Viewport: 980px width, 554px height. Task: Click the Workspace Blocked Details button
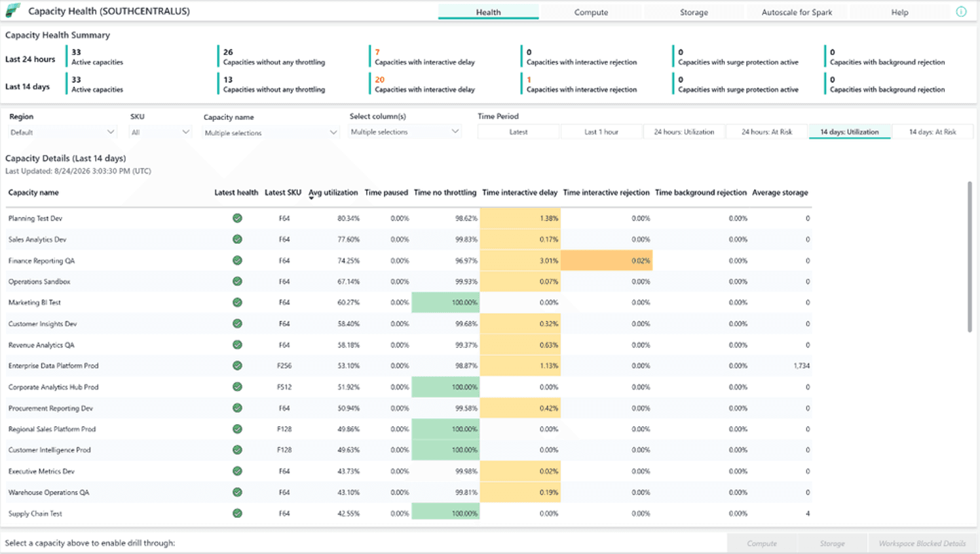[922, 544]
